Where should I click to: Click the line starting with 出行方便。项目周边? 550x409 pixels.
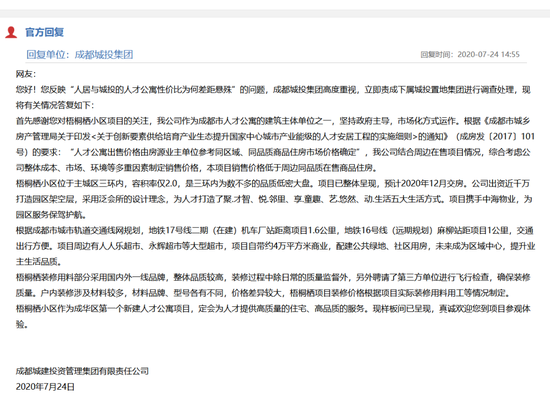pos(275,246)
